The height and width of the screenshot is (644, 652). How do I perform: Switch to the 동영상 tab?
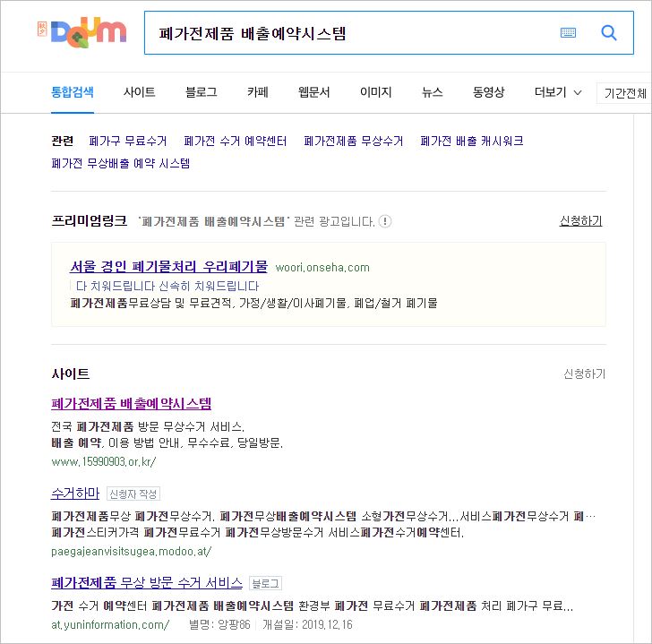click(489, 92)
